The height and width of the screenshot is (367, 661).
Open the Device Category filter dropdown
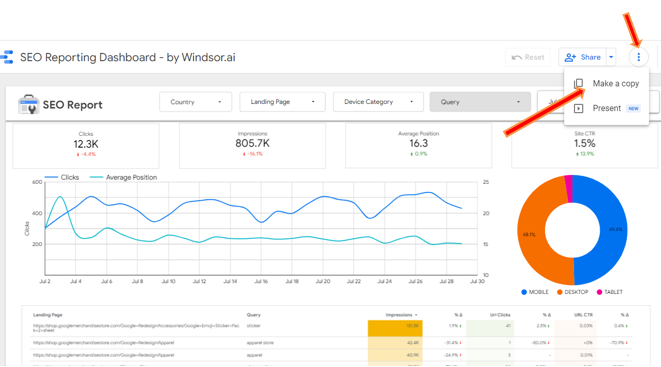pyautogui.click(x=378, y=102)
